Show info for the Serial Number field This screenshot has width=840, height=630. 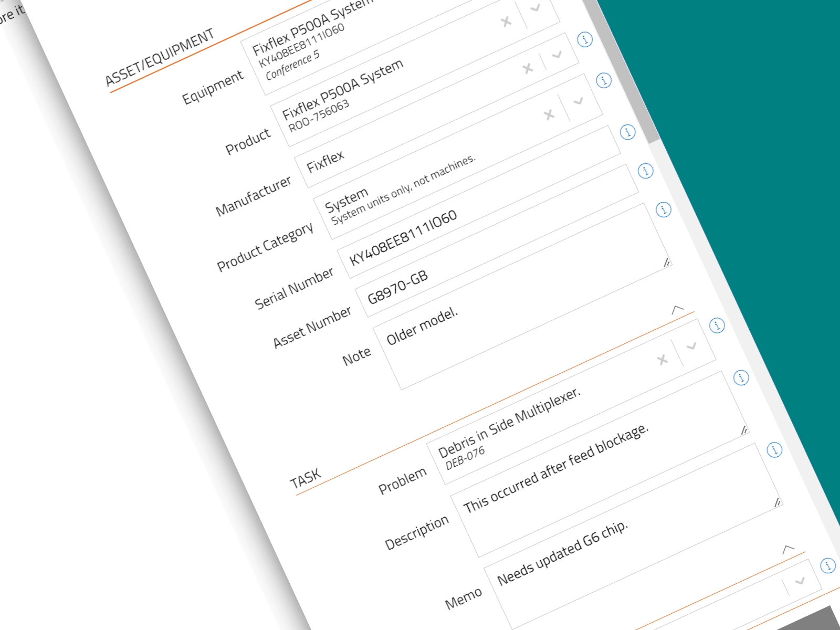[x=628, y=132]
